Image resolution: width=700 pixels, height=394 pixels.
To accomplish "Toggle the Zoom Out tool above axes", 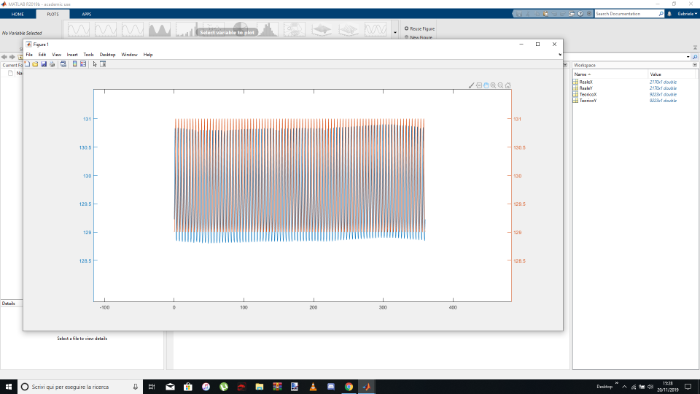I will (x=500, y=85).
